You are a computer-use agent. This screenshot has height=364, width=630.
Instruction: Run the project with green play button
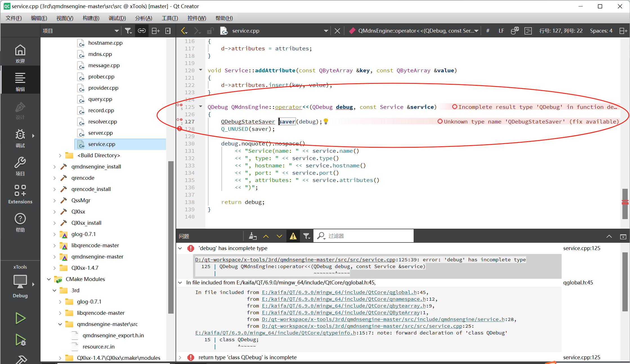20,318
